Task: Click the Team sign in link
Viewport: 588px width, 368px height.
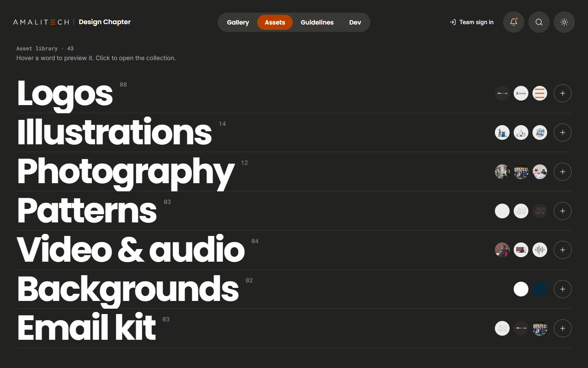Action: click(x=472, y=22)
